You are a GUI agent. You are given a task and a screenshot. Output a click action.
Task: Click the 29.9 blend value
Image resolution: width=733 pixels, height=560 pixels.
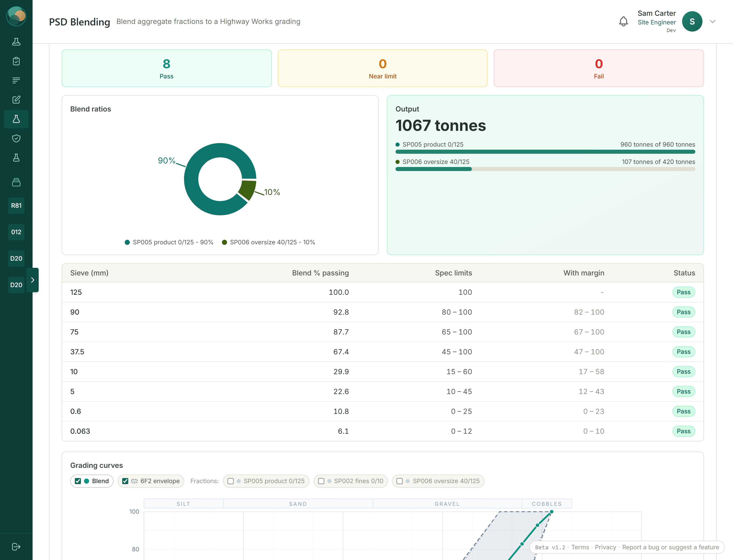341,372
